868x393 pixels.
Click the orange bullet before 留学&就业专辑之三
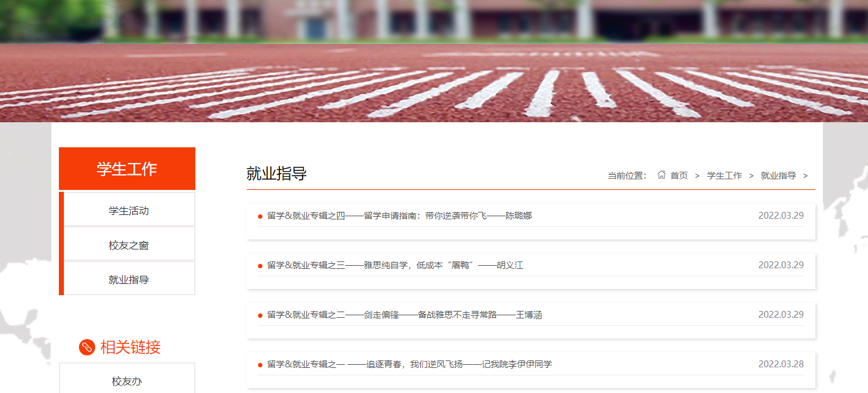(x=260, y=266)
